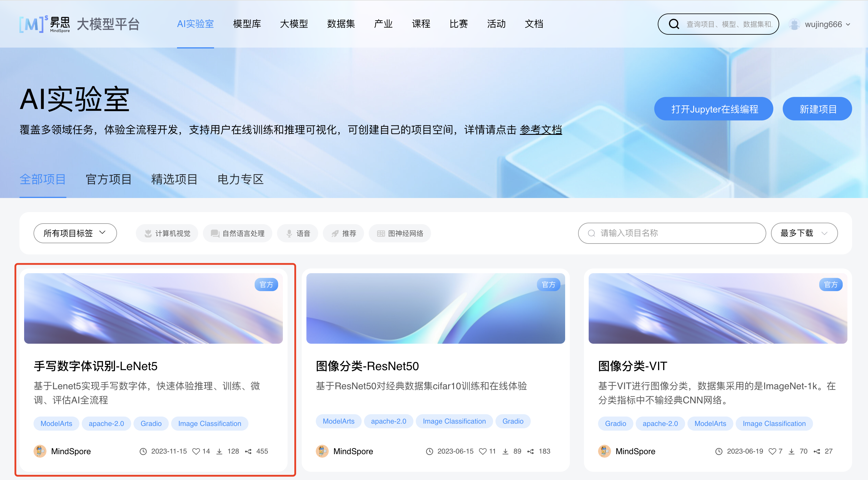Viewport: 868px width, 480px height.
Task: Open the 参考文档 link
Action: [540, 130]
